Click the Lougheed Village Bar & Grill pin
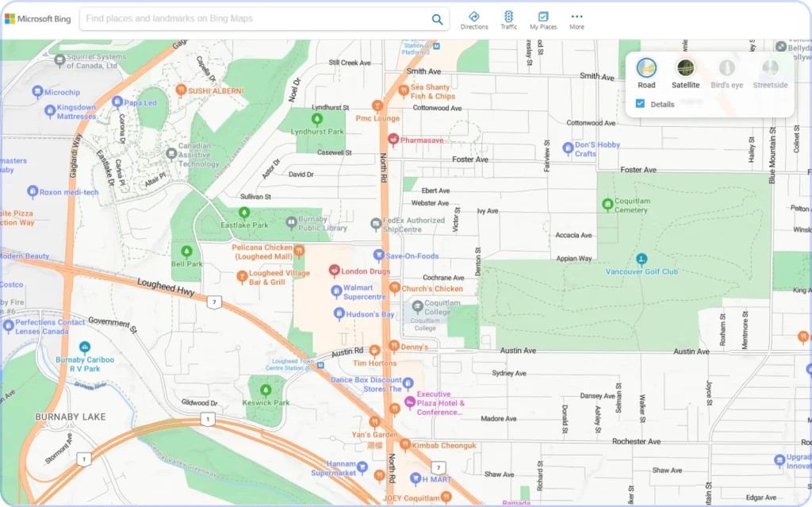Viewport: 812px width, 507px height. pyautogui.click(x=242, y=277)
